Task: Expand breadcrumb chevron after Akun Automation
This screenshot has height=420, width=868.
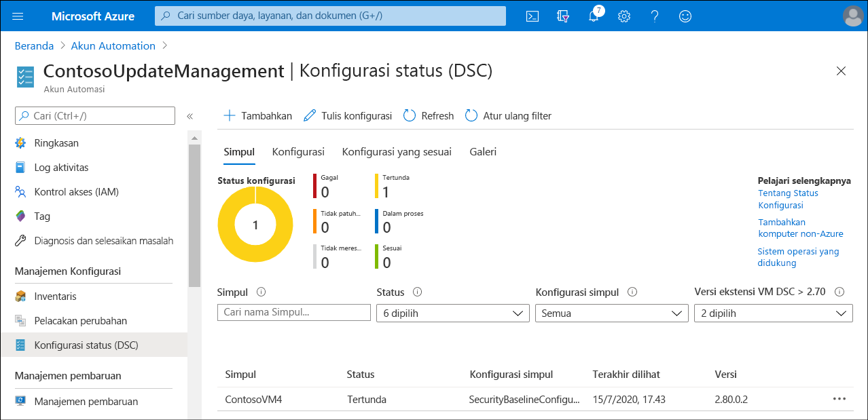Action: tap(164, 46)
